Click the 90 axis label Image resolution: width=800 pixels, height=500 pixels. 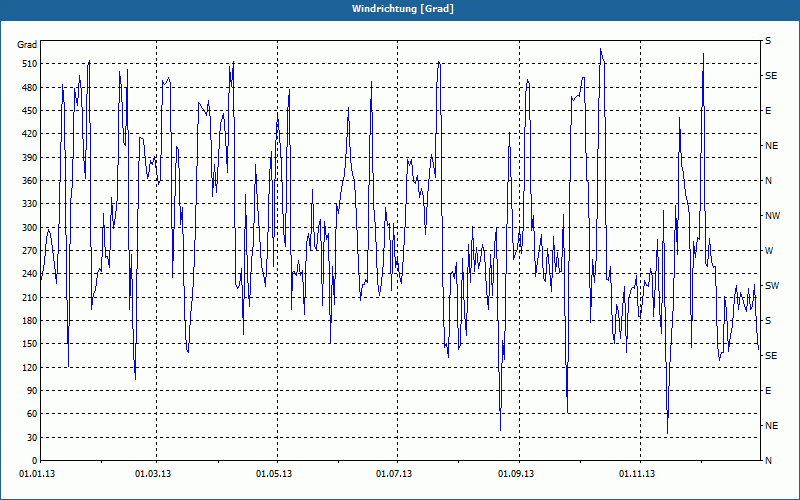pos(32,391)
